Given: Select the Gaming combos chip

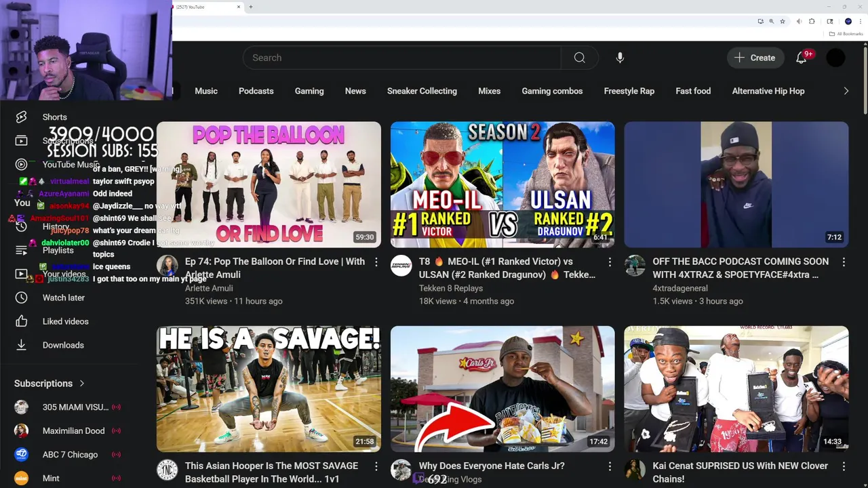Looking at the screenshot, I should pos(552,91).
